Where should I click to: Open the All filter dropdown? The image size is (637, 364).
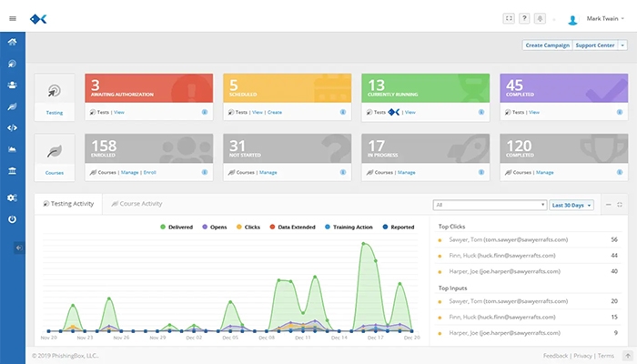[490, 205]
